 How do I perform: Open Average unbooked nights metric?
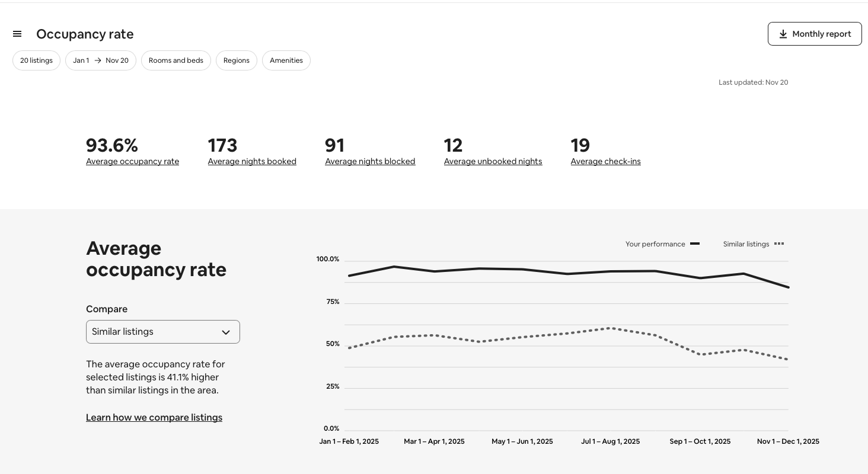[x=493, y=161]
